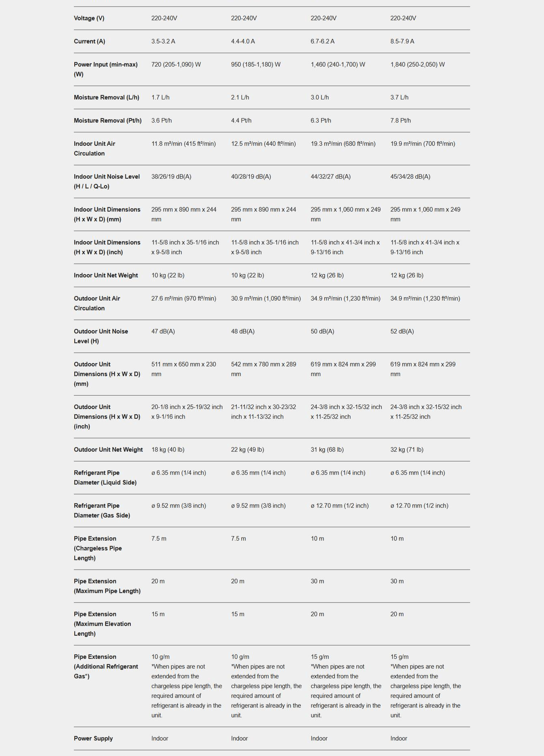Select the Power Input (min-max) row label
Viewport: 544px width, 756px height.
coord(106,69)
